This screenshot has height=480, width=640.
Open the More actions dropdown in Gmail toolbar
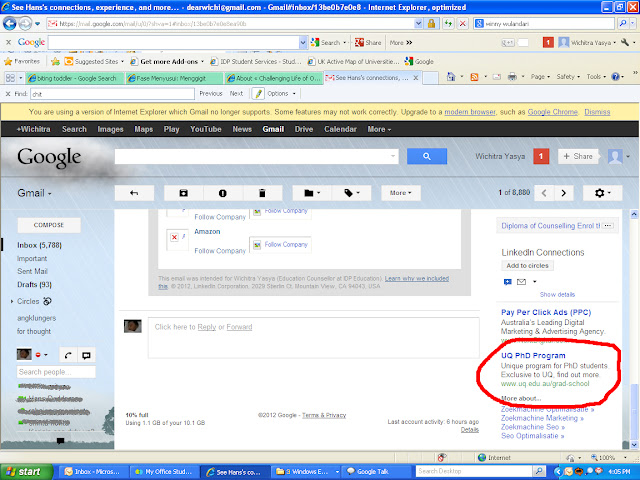point(400,193)
